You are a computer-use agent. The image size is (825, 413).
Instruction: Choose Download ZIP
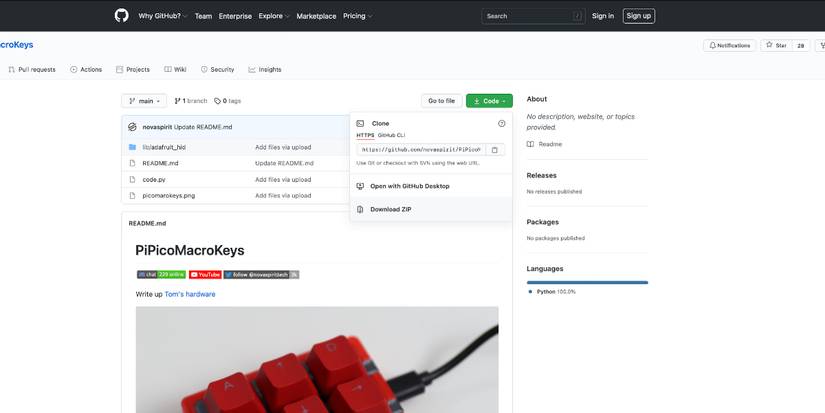pos(430,209)
